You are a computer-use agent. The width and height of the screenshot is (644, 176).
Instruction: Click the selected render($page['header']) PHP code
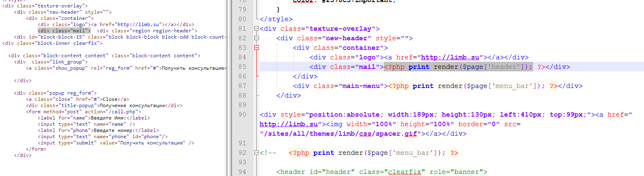(x=458, y=67)
